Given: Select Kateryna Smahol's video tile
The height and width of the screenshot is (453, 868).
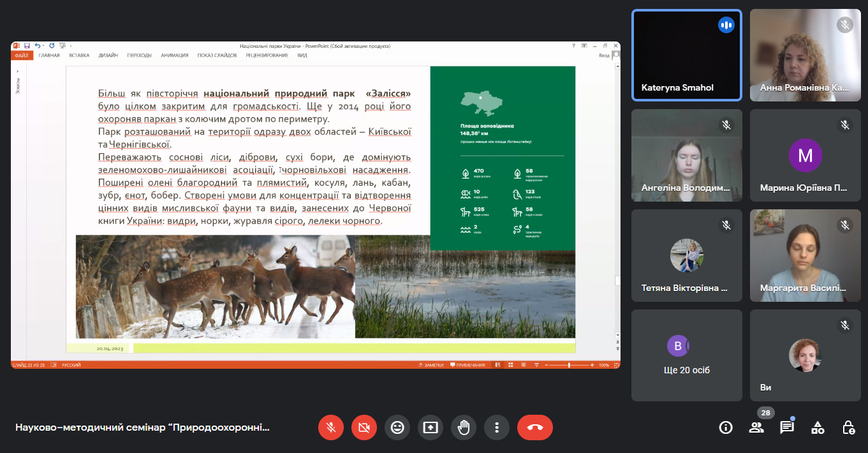Looking at the screenshot, I should pyautogui.click(x=686, y=55).
